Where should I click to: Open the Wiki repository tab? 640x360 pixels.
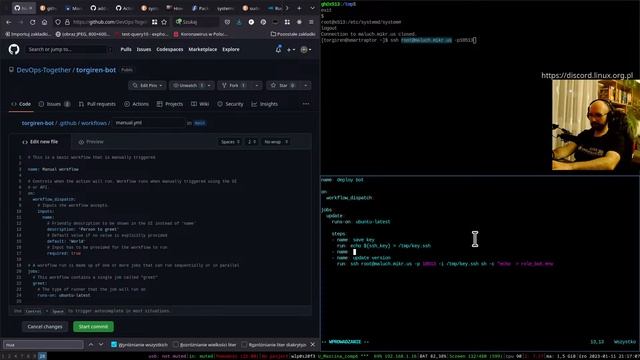click(x=200, y=104)
